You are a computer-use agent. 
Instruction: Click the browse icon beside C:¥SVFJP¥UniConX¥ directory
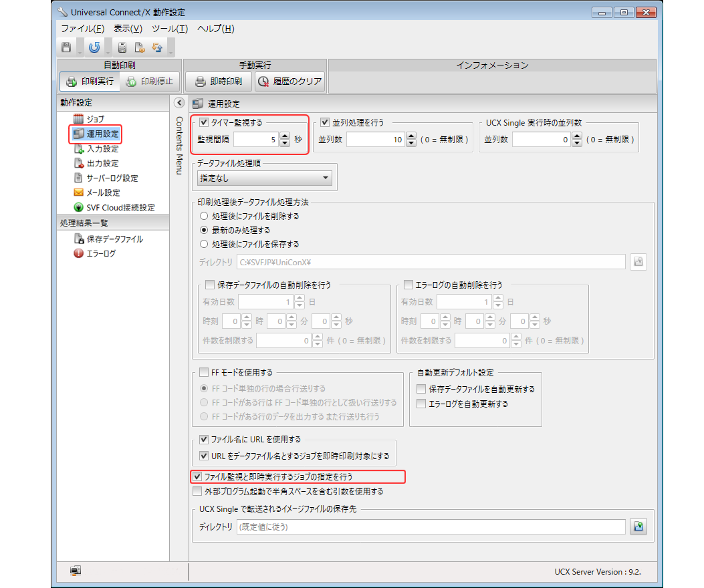click(x=638, y=262)
